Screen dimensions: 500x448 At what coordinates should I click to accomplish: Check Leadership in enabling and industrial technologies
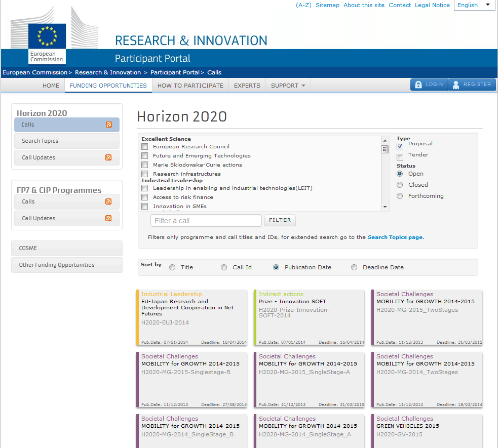[x=145, y=188]
